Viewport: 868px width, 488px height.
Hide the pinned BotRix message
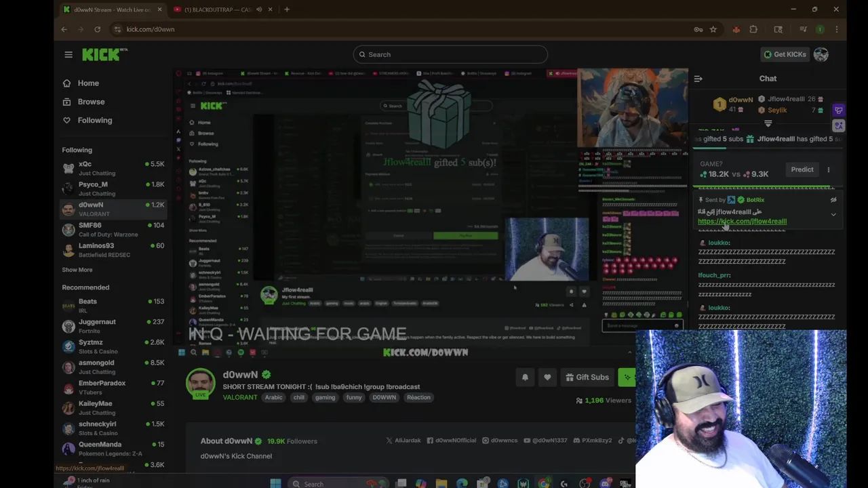point(833,200)
